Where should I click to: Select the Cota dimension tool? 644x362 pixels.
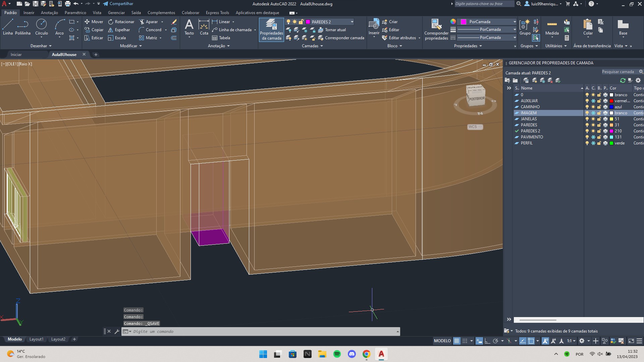point(204,27)
